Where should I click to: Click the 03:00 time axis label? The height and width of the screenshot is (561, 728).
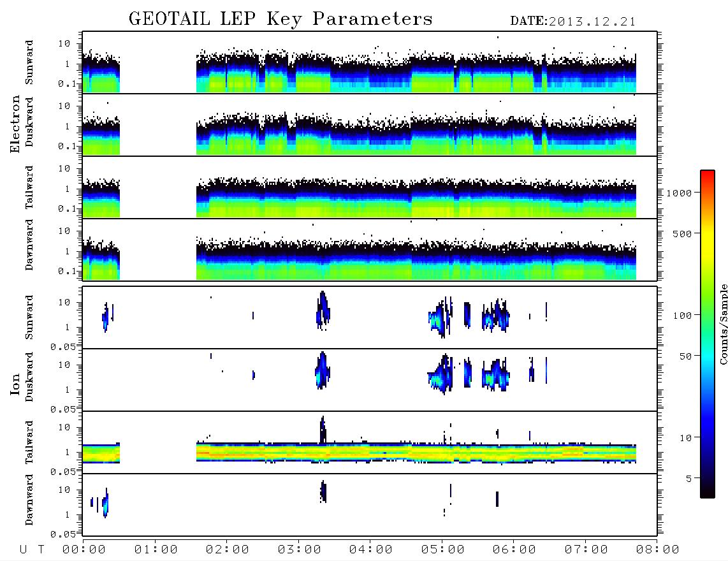299,550
